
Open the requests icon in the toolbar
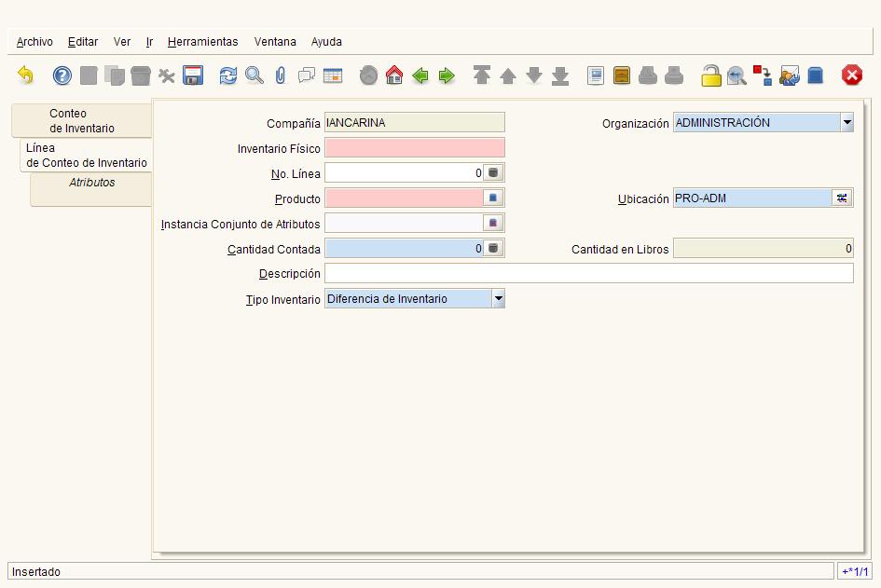(790, 75)
